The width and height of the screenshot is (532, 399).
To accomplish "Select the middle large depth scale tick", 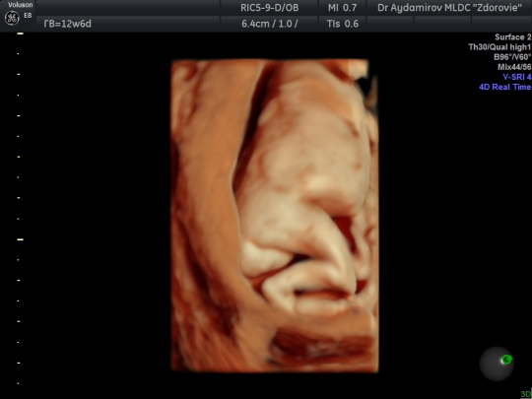I will tap(20, 239).
